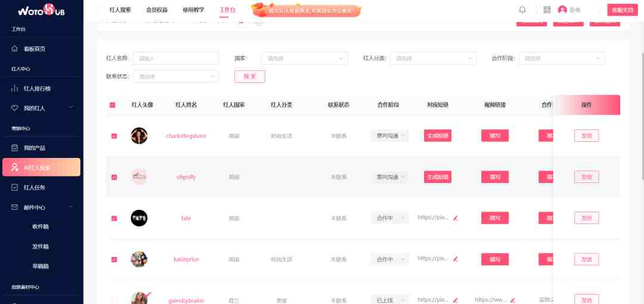This screenshot has height=304, width=644.
Task: Click video link 填写 button for katieprice
Action: pyautogui.click(x=495, y=259)
